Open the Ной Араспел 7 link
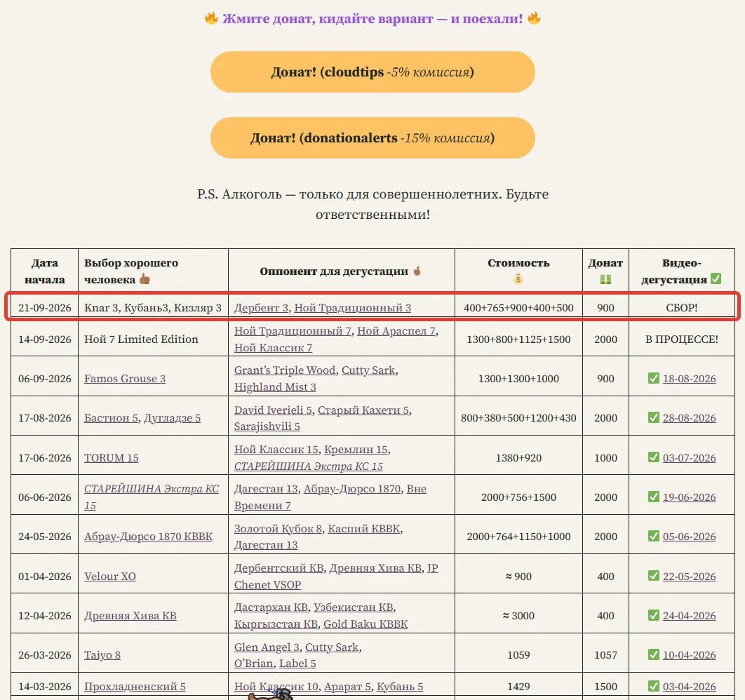The height and width of the screenshot is (700, 745). point(396,331)
